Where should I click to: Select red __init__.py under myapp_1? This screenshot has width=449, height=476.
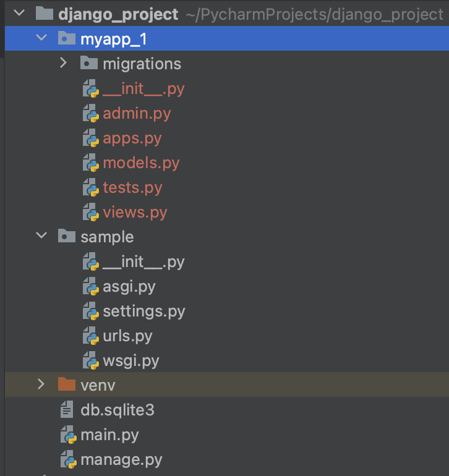pyautogui.click(x=143, y=89)
